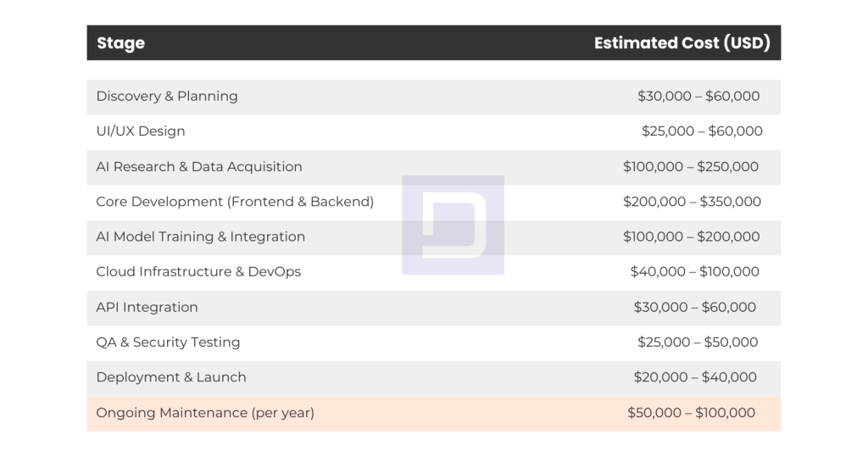Select Cloud Infrastructure & DevOps label

198,272
